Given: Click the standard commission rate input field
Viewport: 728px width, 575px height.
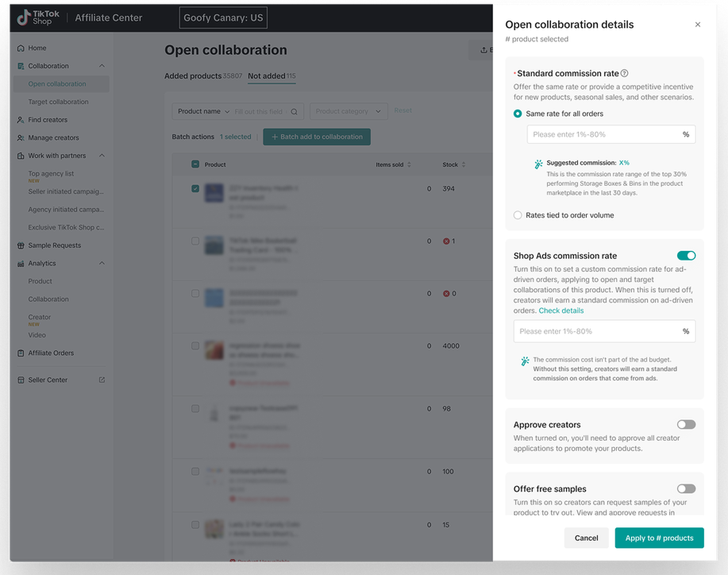Looking at the screenshot, I should [x=603, y=134].
